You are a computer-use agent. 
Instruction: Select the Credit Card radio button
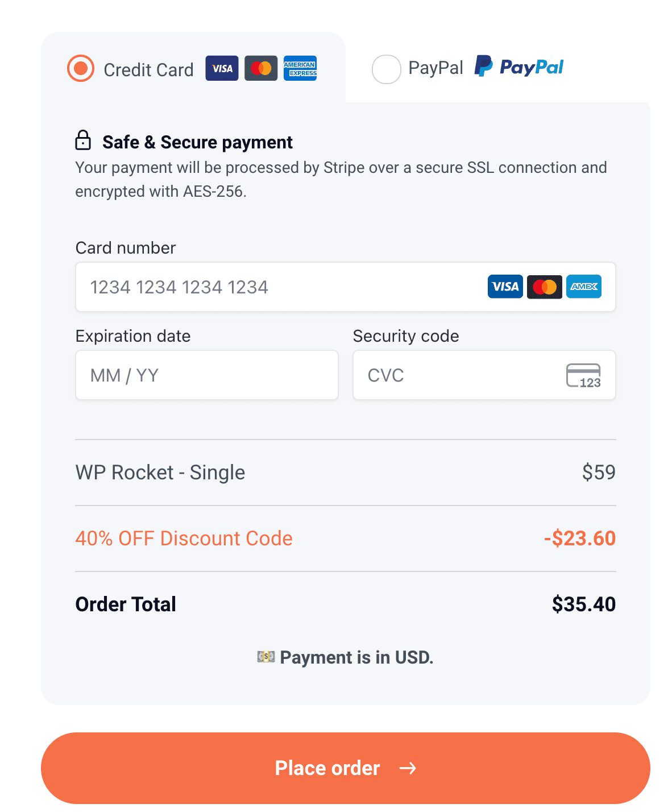click(80, 68)
